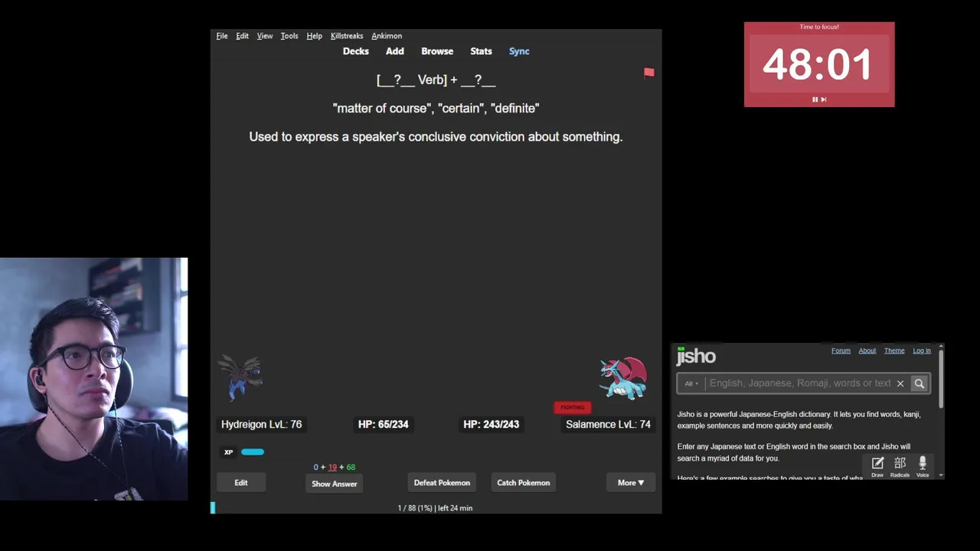980x551 pixels.
Task: Open Jisho Draw handwriting input
Action: pyautogui.click(x=877, y=465)
